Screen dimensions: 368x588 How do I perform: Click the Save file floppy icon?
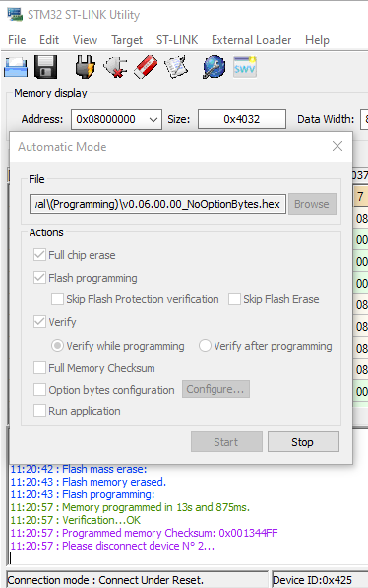pos(45,67)
